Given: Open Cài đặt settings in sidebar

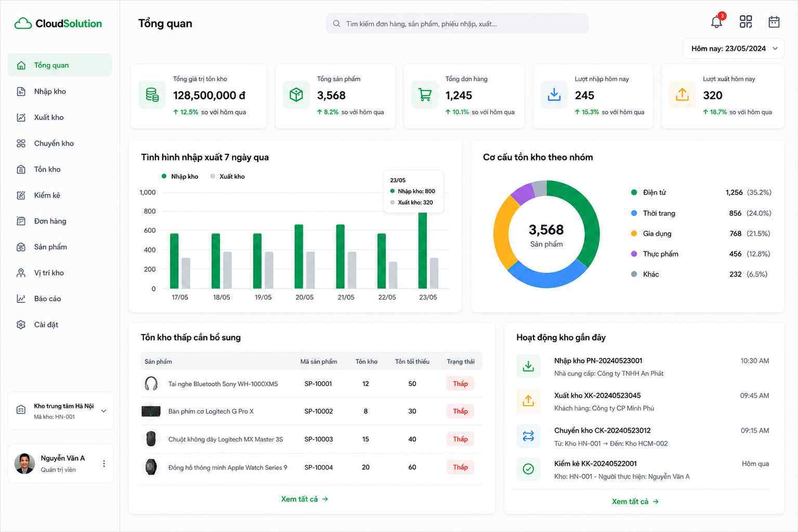Looking at the screenshot, I should point(60,325).
